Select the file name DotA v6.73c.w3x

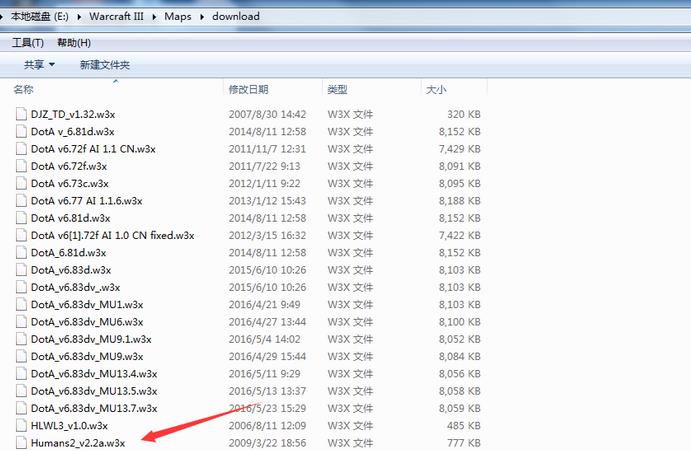pyautogui.click(x=70, y=183)
